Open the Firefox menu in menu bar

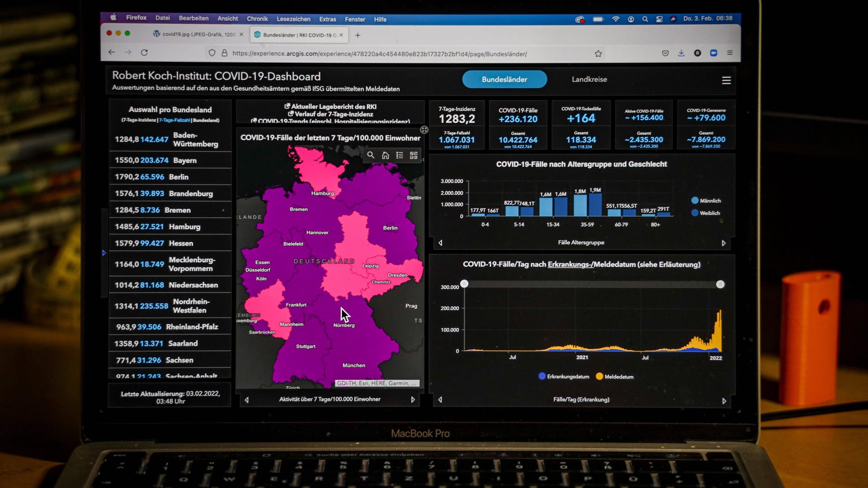tap(136, 18)
